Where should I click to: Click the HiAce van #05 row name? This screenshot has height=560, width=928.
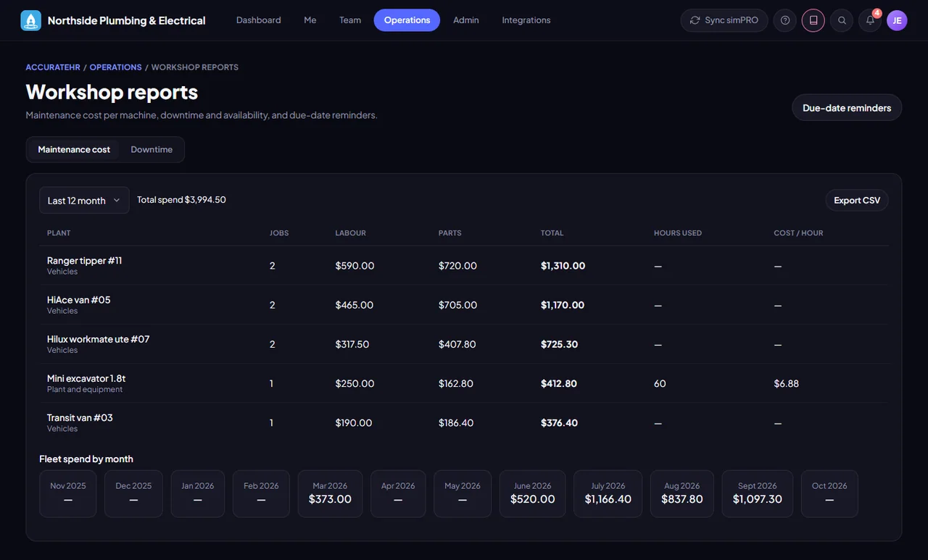tap(78, 300)
